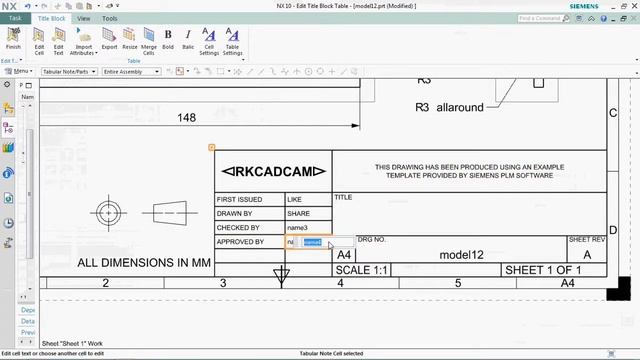The image size is (640, 360).
Task: Click the Find a Command search field
Action: [540, 18]
